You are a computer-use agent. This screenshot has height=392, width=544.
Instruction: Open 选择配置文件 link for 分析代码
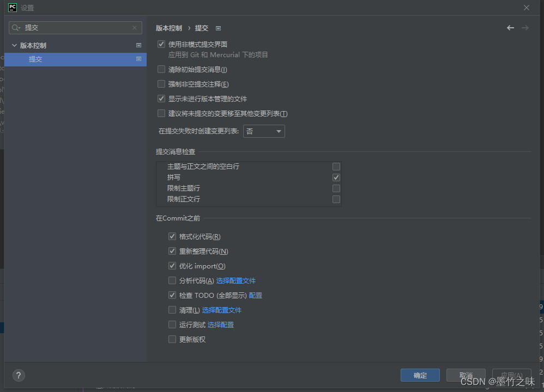(x=236, y=280)
